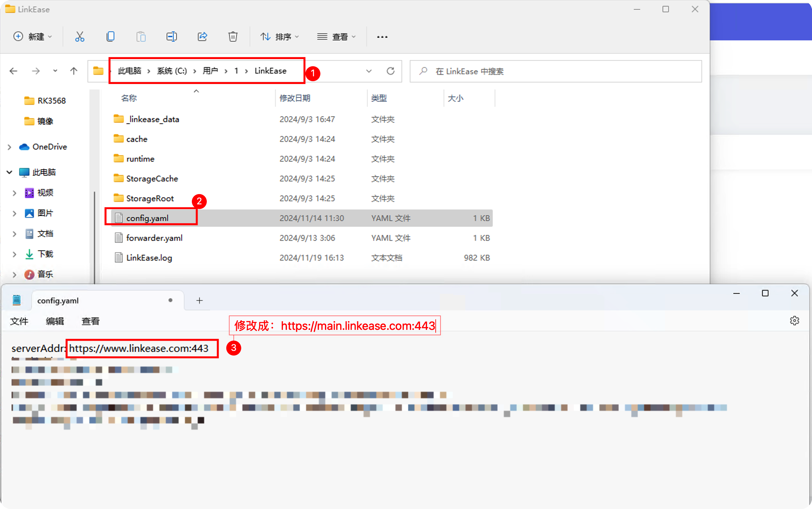Image resolution: width=812 pixels, height=509 pixels.
Task: Select the config.yaml Notepad tab
Action: [x=108, y=300]
